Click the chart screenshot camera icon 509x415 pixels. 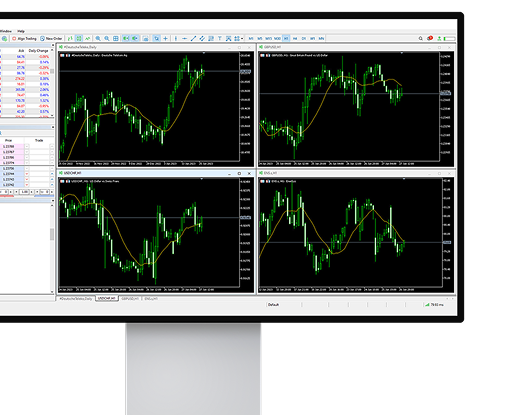coord(145,39)
